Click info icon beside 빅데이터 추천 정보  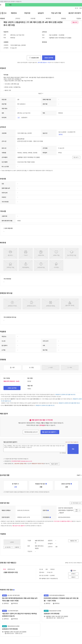[14, 590]
